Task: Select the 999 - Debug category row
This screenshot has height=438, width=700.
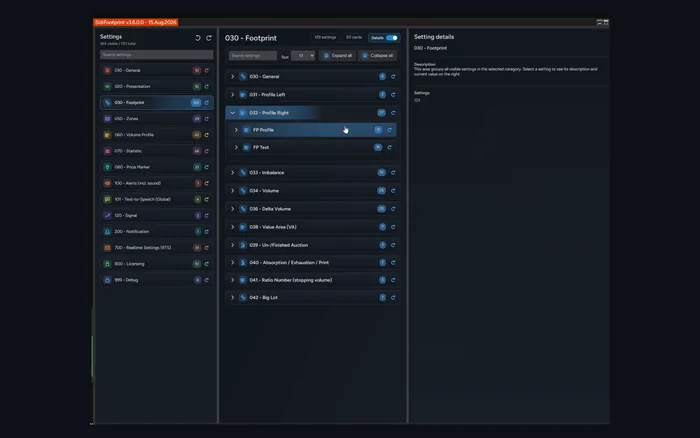Action: pos(157,280)
